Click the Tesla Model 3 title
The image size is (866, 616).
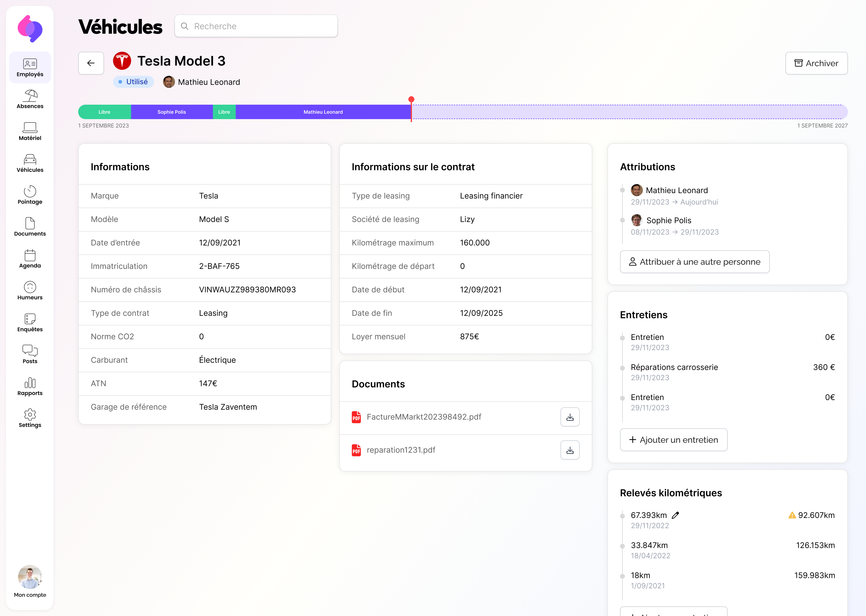tap(181, 61)
